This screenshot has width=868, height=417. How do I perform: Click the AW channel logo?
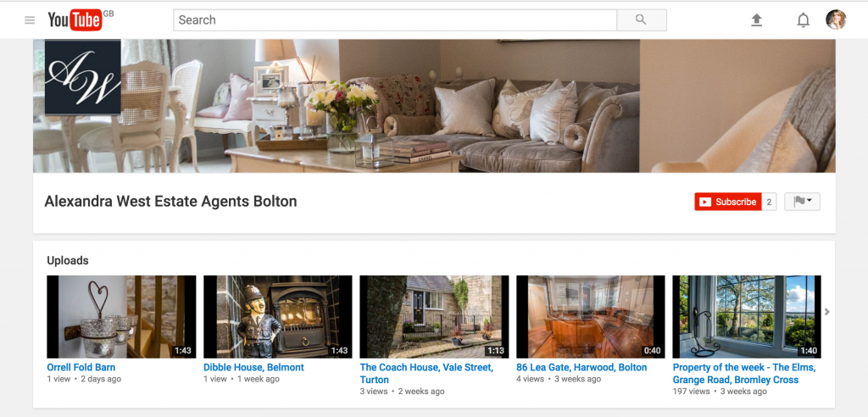click(82, 77)
